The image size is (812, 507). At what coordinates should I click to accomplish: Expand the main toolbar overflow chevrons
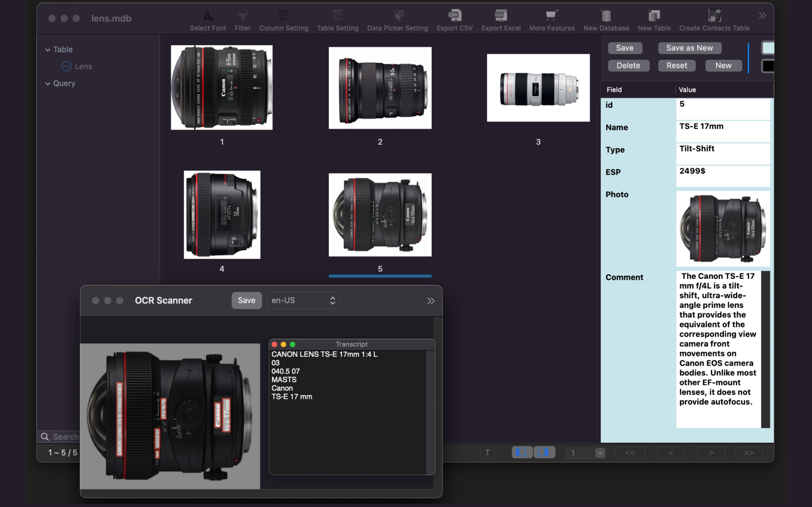tap(762, 16)
